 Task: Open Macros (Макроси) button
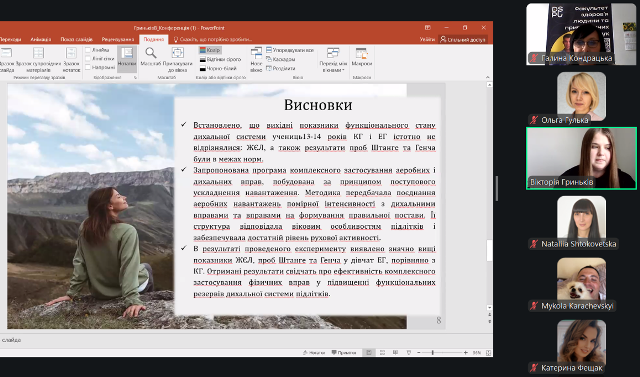pyautogui.click(x=362, y=57)
